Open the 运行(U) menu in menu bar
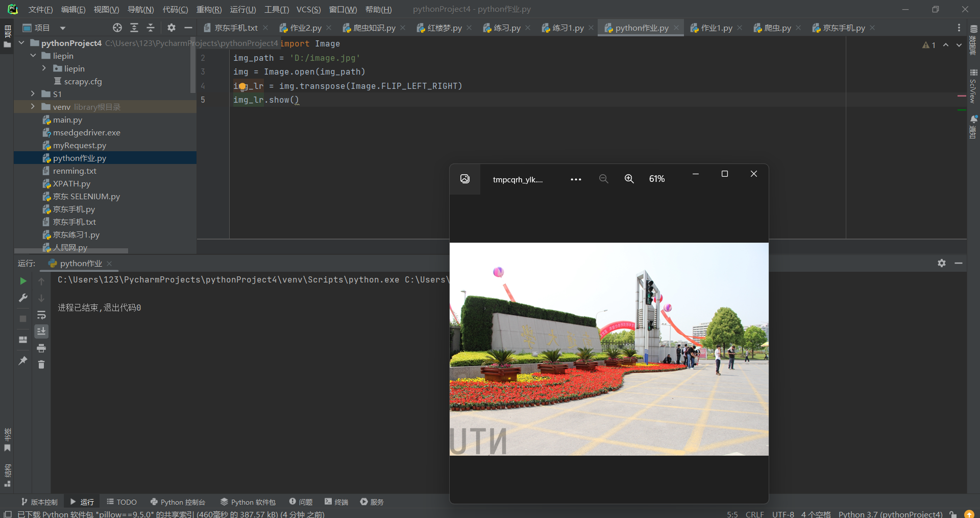The width and height of the screenshot is (980, 518). click(242, 9)
